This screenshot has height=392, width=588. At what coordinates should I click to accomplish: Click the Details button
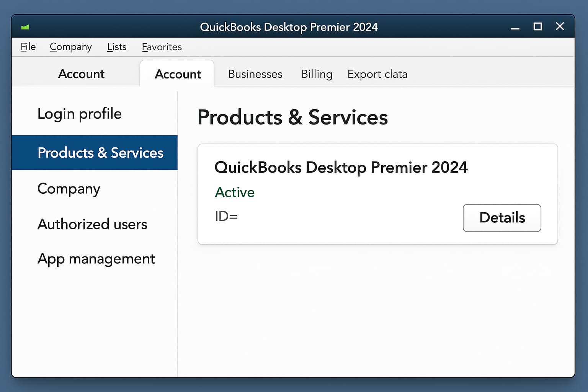[x=502, y=218]
